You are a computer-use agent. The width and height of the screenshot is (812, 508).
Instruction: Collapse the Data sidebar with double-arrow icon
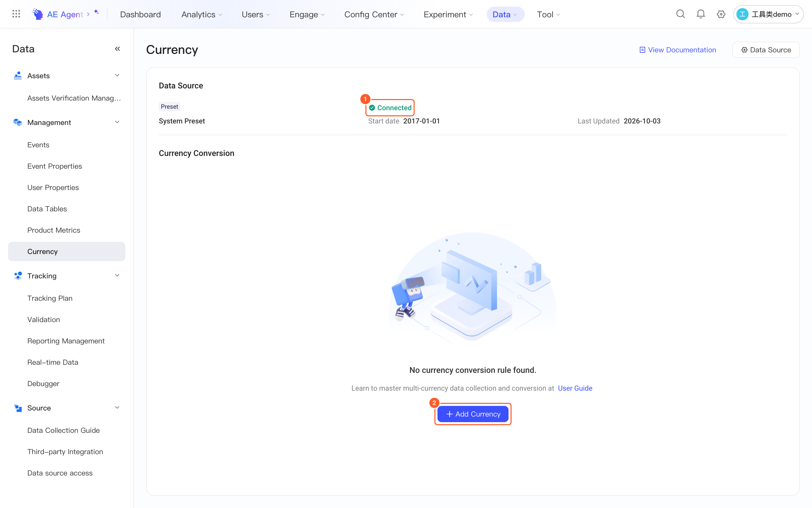[117, 49]
